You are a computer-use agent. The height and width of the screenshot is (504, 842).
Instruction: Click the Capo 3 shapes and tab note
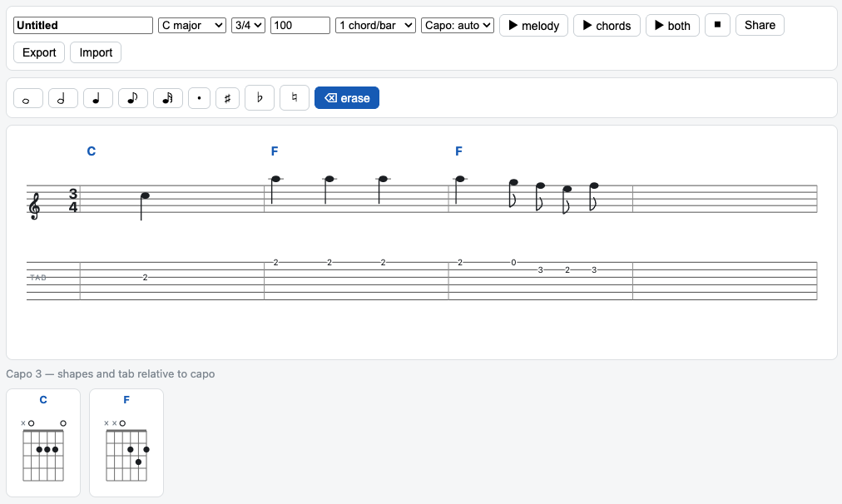pos(111,373)
